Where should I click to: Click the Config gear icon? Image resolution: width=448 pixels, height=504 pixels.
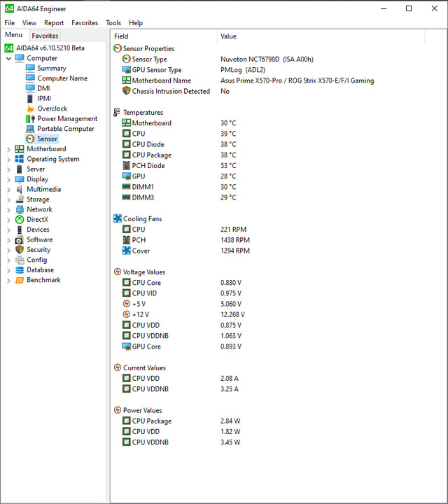(x=20, y=260)
